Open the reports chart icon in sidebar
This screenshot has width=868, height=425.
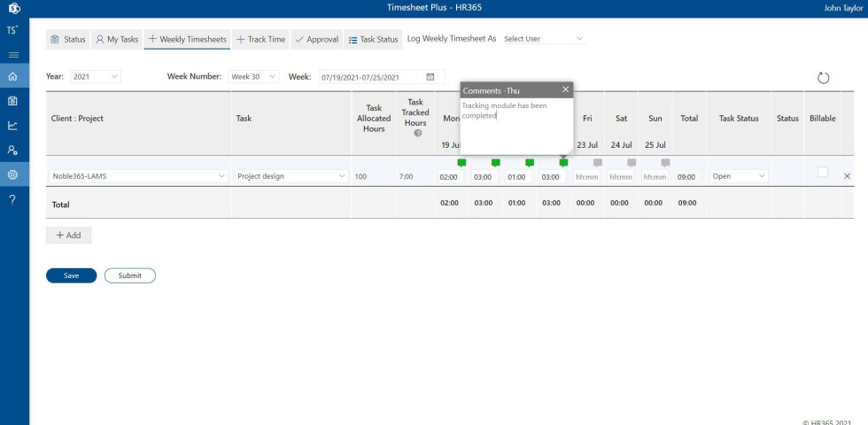click(x=12, y=126)
